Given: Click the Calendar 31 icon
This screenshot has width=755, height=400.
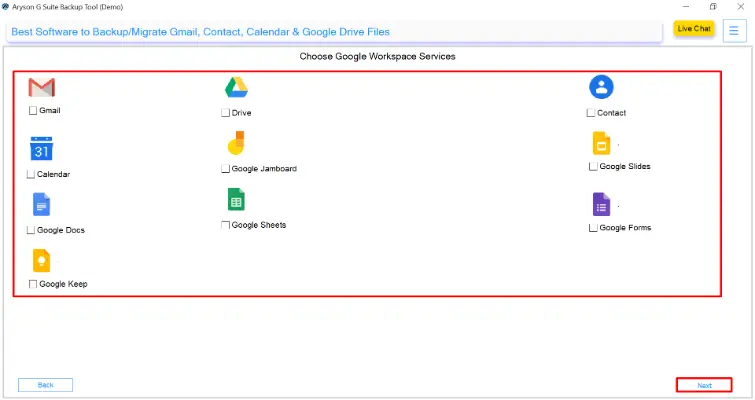Looking at the screenshot, I should click(41, 149).
